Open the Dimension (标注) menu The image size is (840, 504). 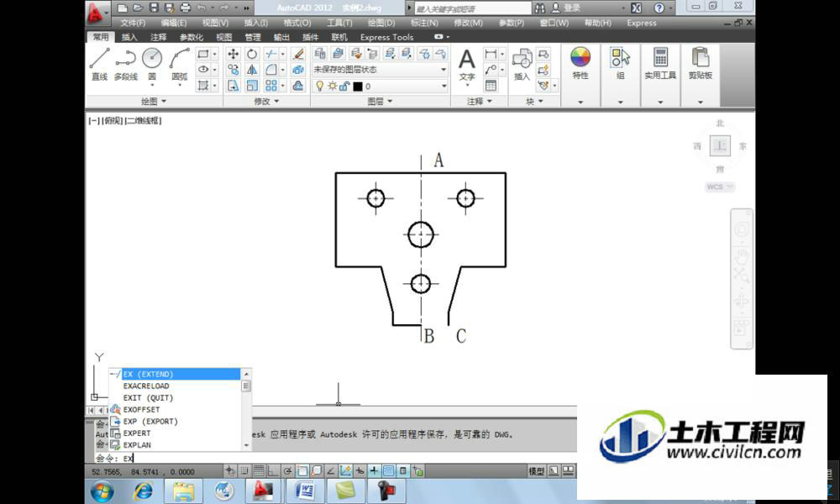(424, 23)
